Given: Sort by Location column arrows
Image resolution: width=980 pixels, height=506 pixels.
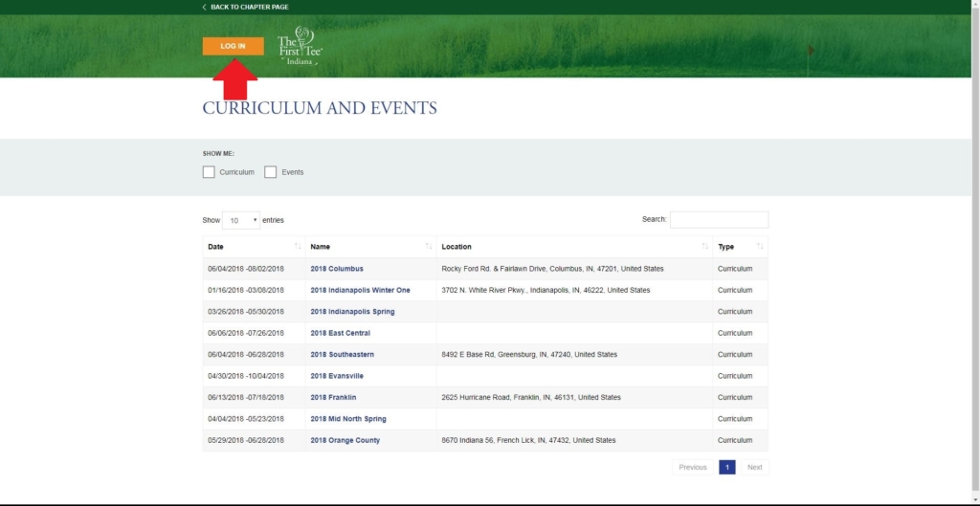Looking at the screenshot, I should tap(704, 247).
